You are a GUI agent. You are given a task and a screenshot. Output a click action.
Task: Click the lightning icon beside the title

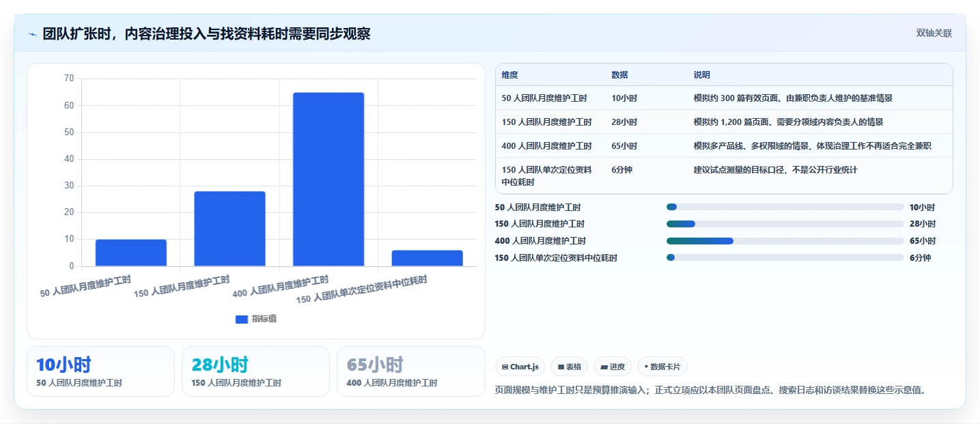point(32,34)
